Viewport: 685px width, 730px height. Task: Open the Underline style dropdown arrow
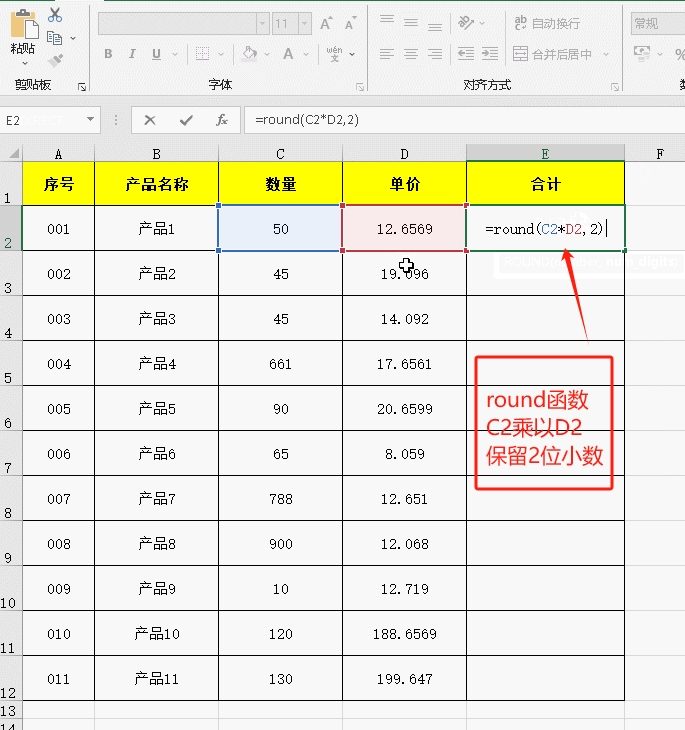click(175, 54)
